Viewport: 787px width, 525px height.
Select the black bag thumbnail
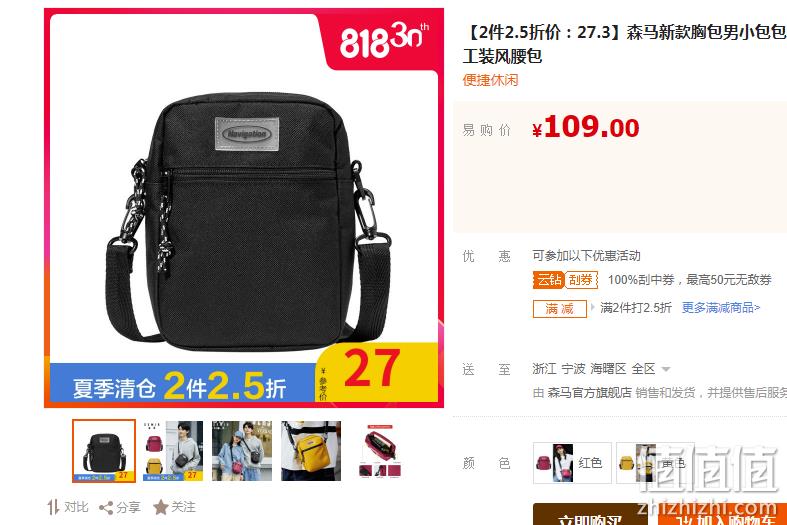[x=104, y=451]
